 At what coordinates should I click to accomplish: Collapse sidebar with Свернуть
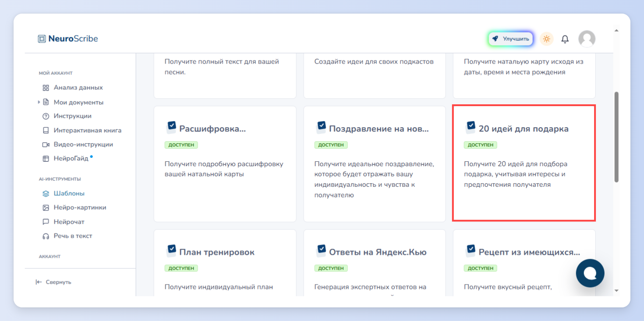point(53,282)
